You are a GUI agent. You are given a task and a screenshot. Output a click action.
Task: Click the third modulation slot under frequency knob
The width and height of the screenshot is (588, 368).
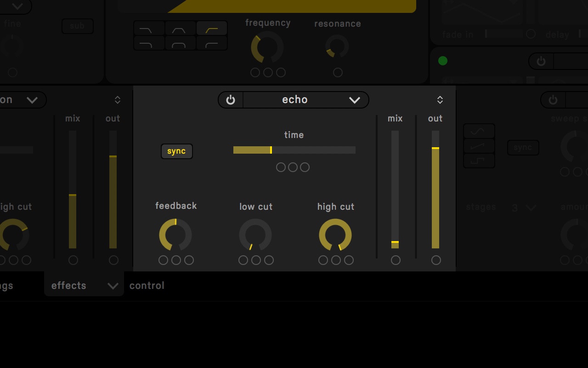(x=281, y=73)
